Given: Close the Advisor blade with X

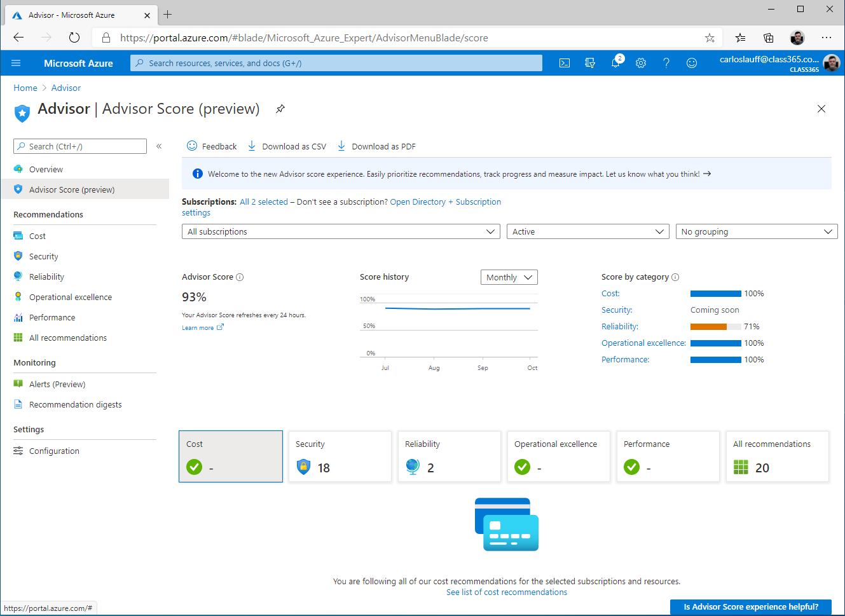Looking at the screenshot, I should (x=821, y=109).
